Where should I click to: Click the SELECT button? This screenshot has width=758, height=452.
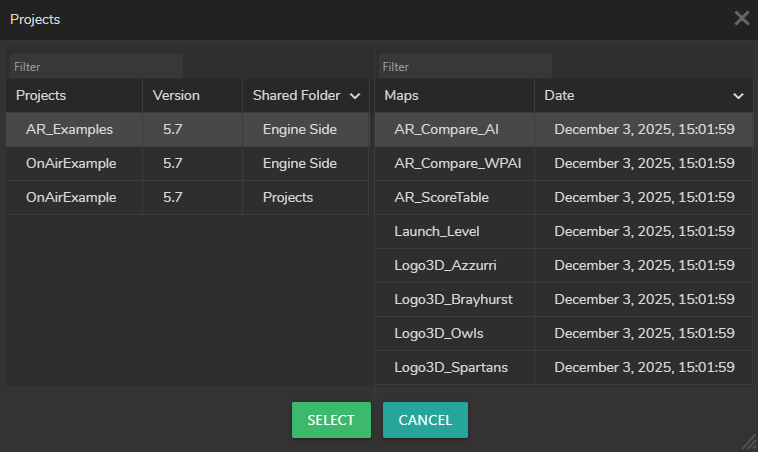click(x=331, y=420)
